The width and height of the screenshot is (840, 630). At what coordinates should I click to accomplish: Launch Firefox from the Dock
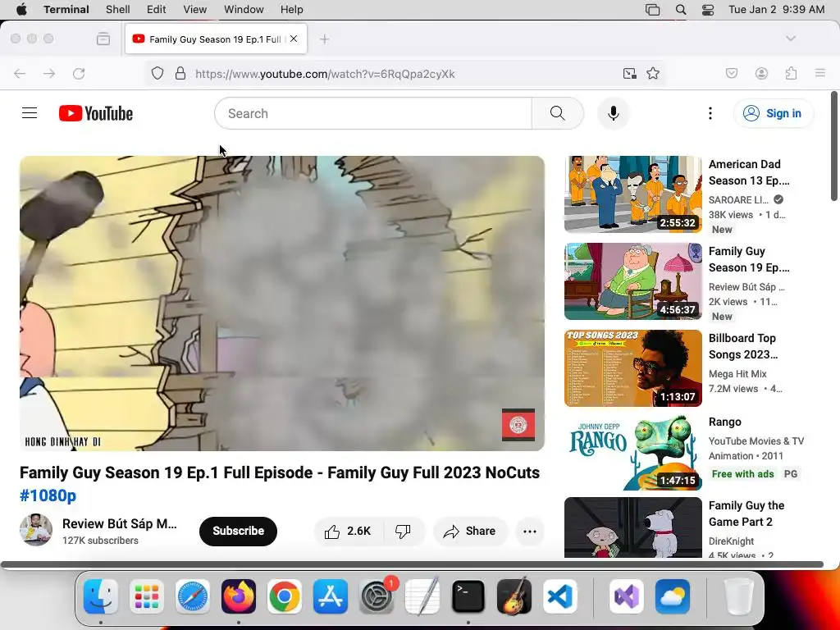(239, 596)
